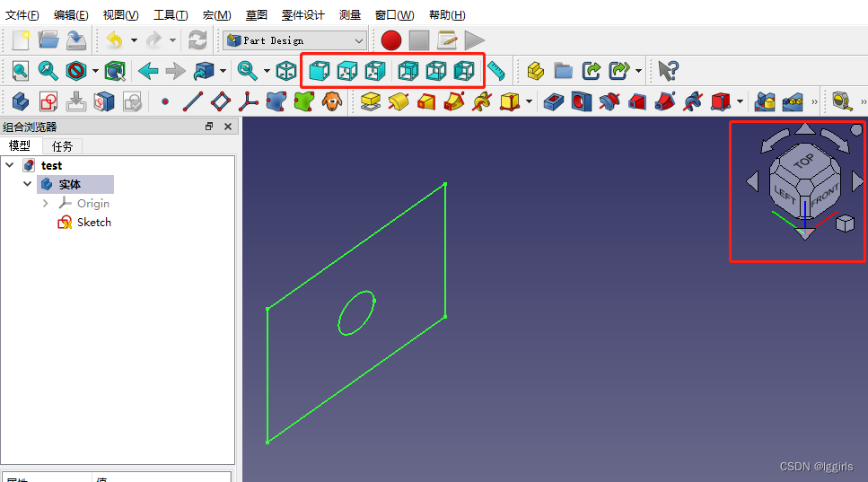The image size is (868, 482).
Task: Click the LEFT face of navigation cube
Action: [x=785, y=194]
